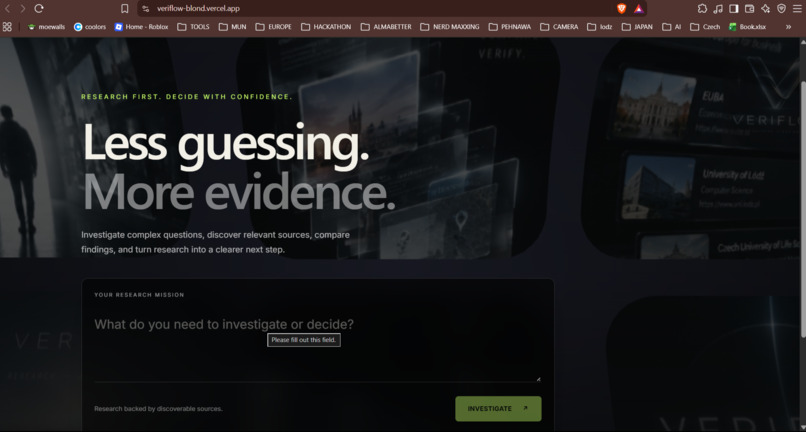Open the JAPAN bookmark folder
This screenshot has height=432, width=806.
[637, 27]
